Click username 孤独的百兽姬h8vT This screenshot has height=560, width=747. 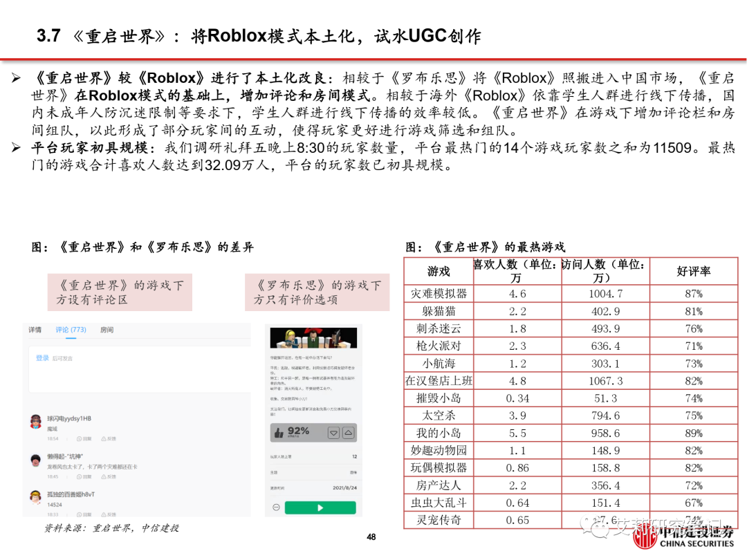(71, 494)
